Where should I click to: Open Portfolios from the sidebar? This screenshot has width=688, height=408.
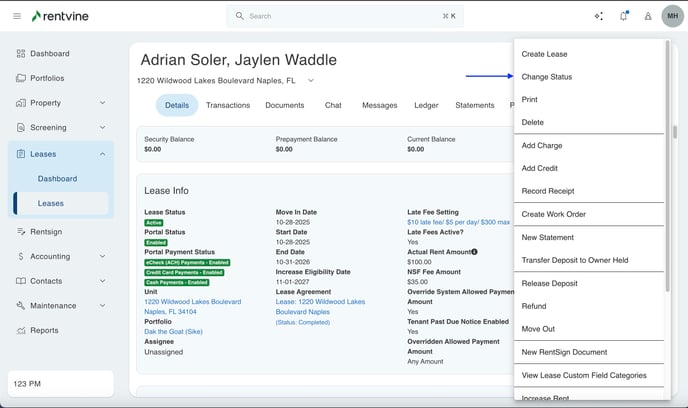47,78
